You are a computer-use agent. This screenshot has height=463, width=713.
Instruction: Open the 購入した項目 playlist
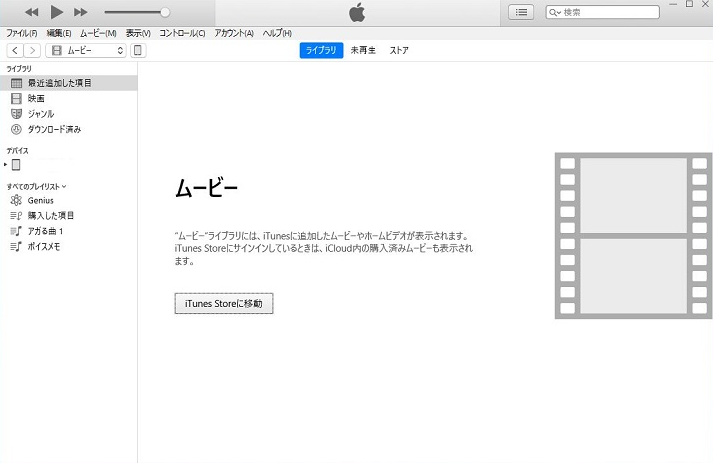pyautogui.click(x=68, y=216)
